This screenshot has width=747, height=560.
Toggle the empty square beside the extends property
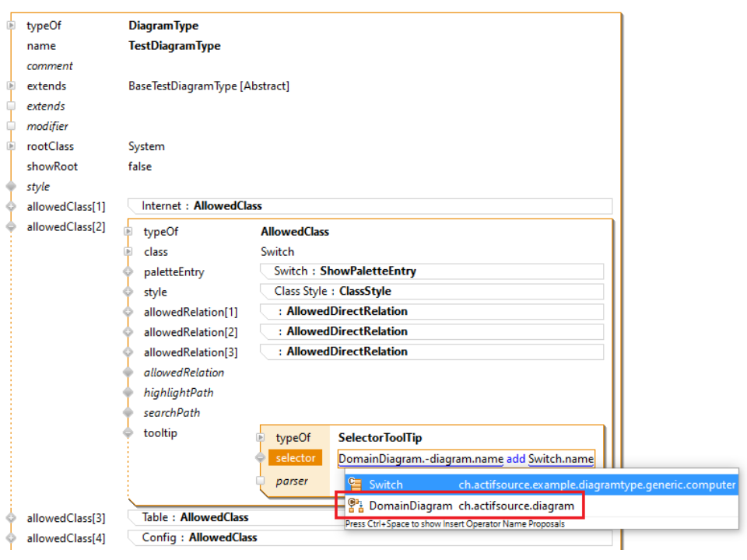point(12,106)
